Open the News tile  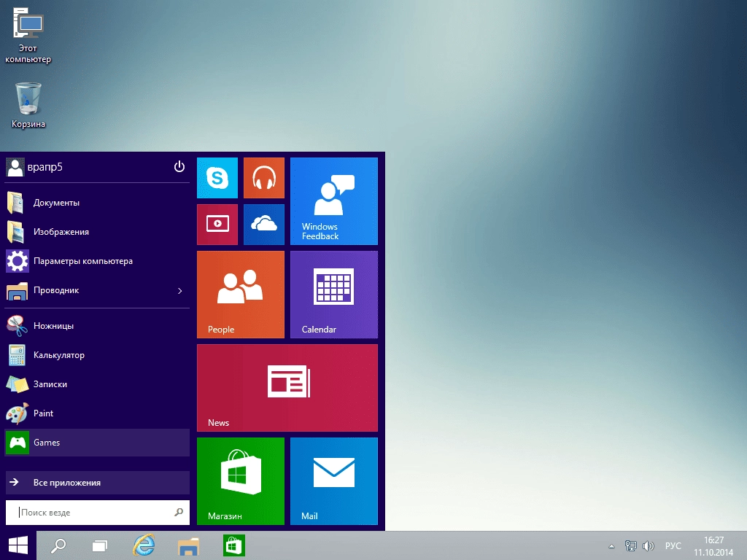point(287,388)
